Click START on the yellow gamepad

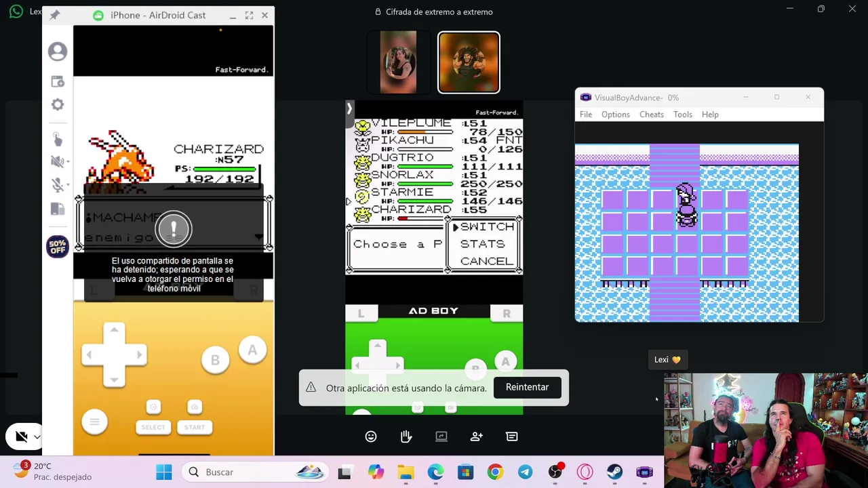point(195,427)
